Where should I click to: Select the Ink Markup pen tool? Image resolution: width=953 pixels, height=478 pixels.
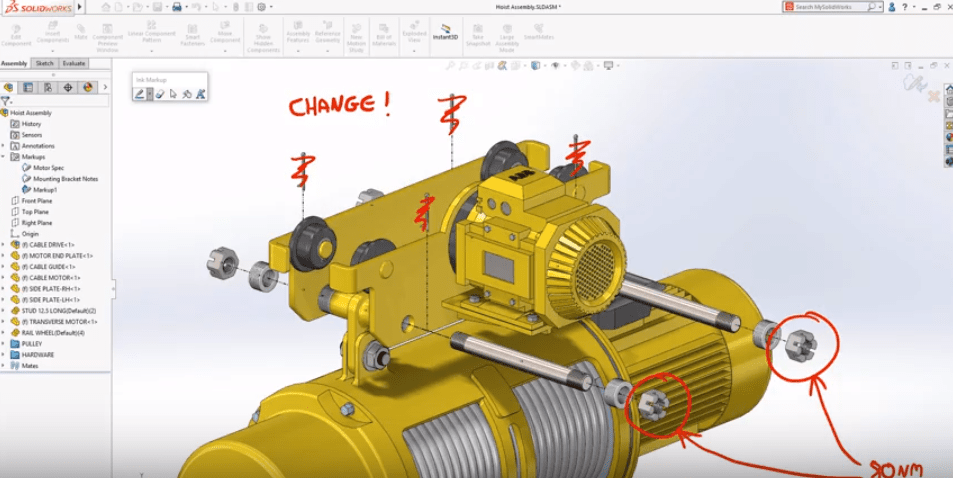pos(140,94)
